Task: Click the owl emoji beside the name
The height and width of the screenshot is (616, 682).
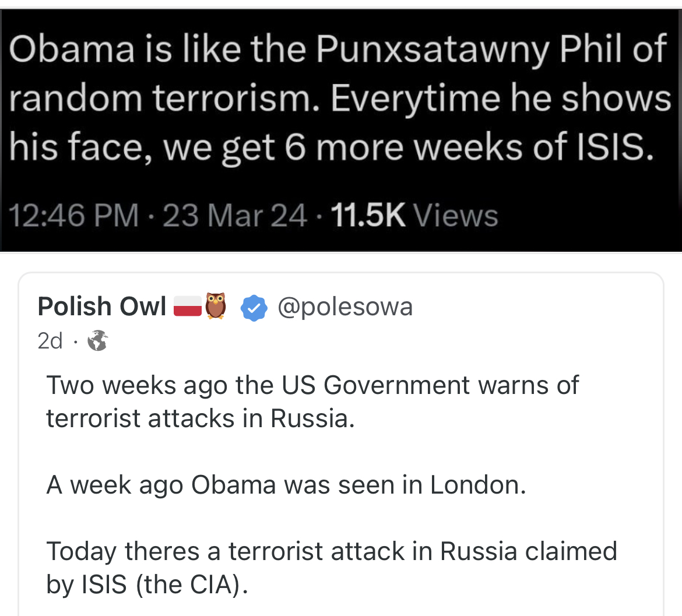Action: pos(215,306)
